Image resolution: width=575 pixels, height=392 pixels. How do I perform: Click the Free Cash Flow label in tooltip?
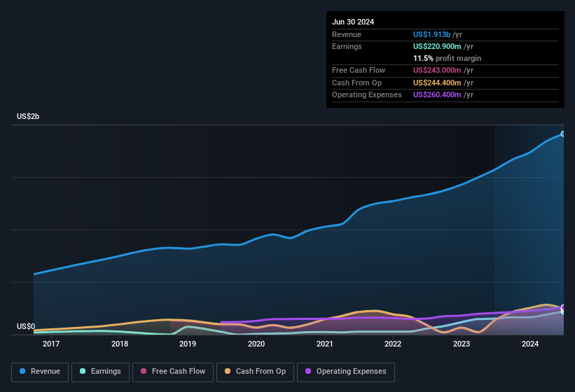pyautogui.click(x=359, y=70)
